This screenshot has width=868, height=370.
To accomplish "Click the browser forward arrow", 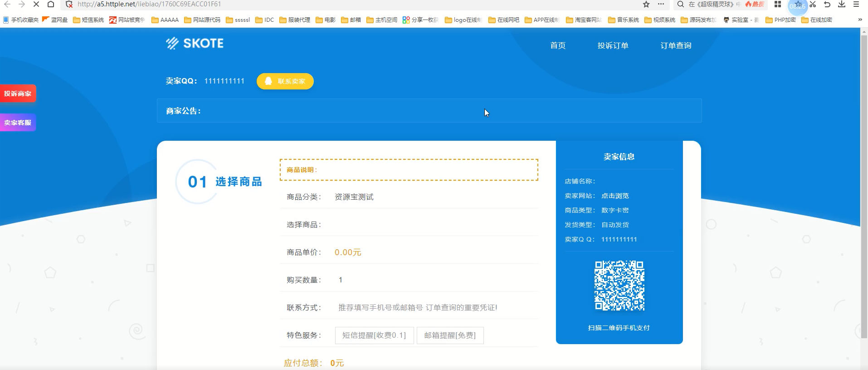I will pos(21,4).
